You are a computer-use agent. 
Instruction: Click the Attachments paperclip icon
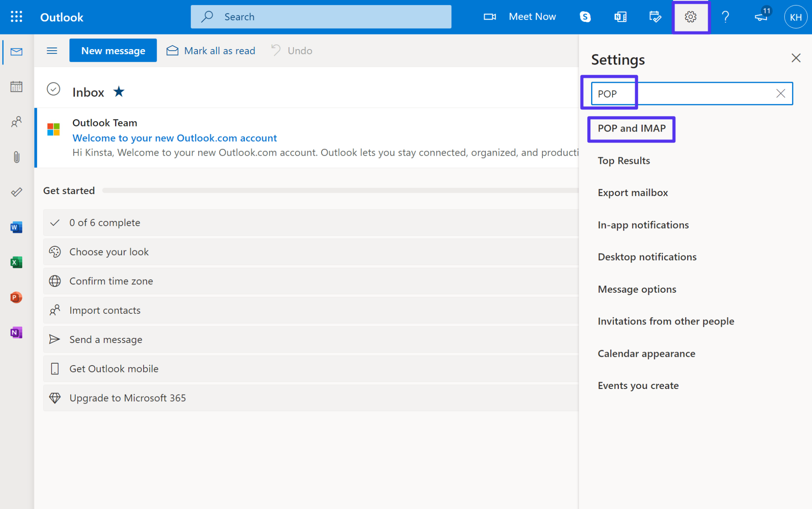16,157
